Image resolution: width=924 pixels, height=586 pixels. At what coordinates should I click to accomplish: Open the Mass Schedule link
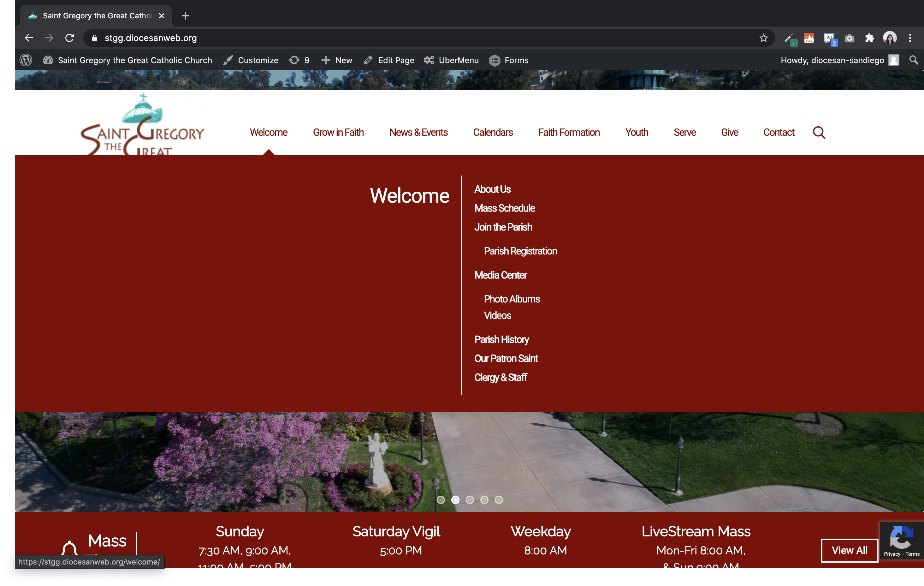pos(504,208)
